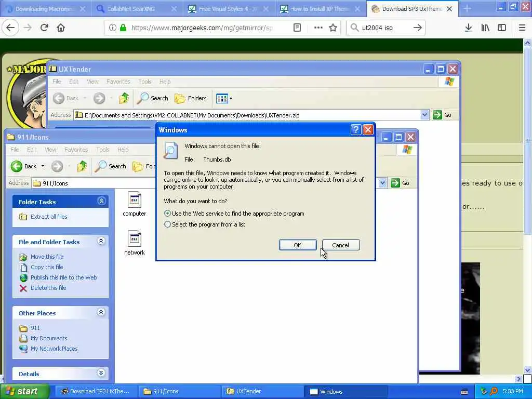Open Firefox downloads arrow
The image size is (532, 399).
[x=468, y=28]
